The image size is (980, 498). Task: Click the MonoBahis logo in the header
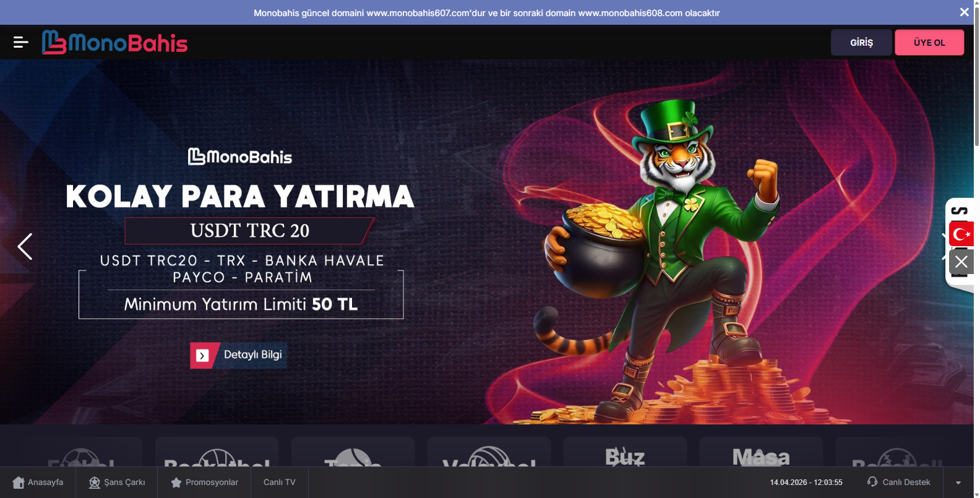coord(114,43)
